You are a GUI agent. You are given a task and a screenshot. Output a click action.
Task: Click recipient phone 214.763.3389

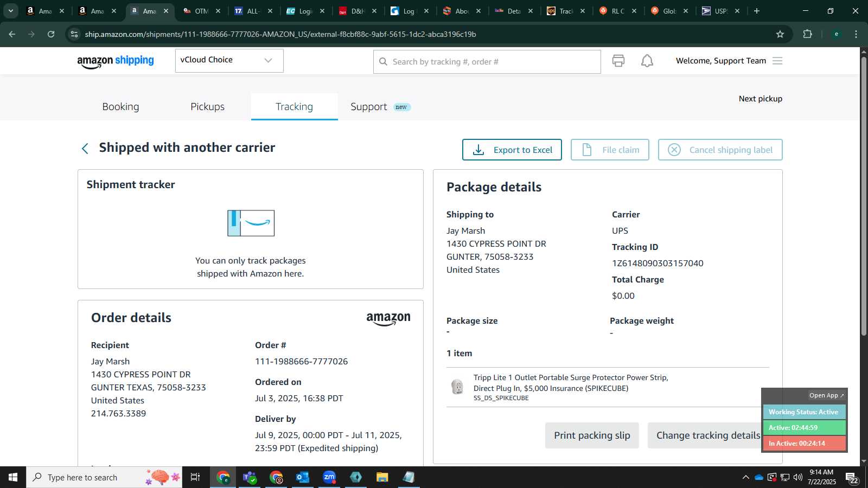click(x=118, y=414)
